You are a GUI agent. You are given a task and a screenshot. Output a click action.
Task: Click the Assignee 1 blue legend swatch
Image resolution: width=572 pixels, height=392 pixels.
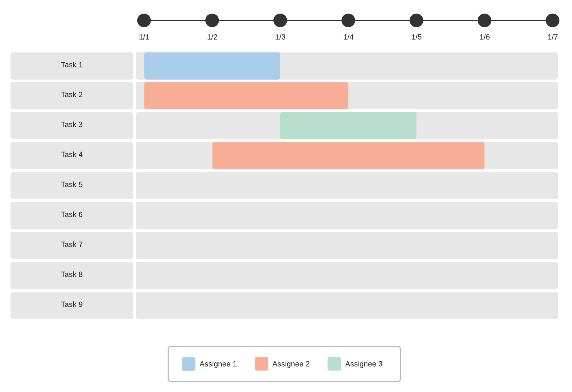tap(189, 364)
